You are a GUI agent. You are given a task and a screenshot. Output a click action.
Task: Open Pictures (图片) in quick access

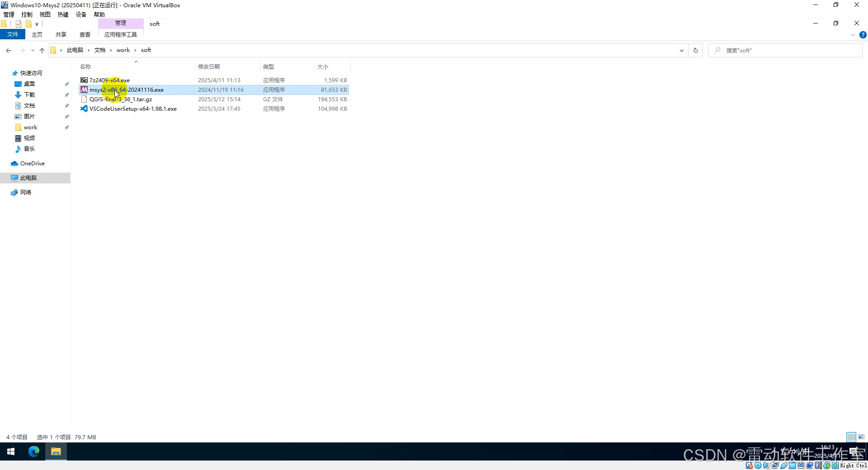pos(29,117)
